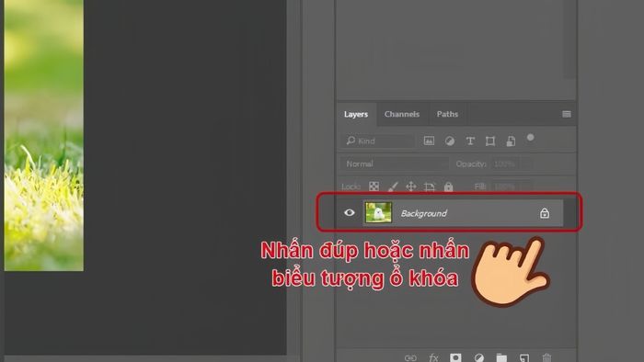Click the Opacity value field
The width and height of the screenshot is (644, 362).
coord(505,164)
